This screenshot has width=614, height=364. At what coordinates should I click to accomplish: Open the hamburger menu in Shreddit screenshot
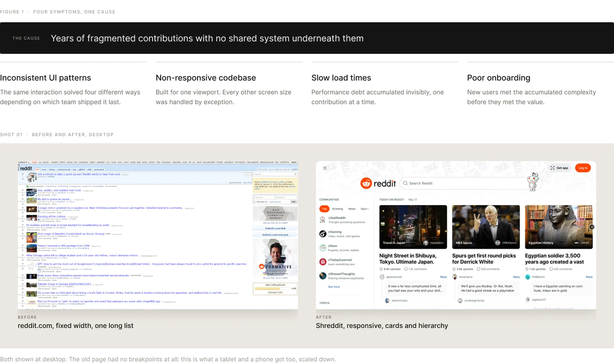point(325,168)
